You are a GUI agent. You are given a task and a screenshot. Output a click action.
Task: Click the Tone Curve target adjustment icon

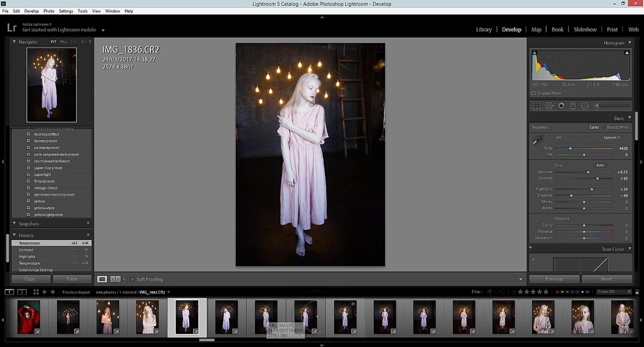point(533,259)
